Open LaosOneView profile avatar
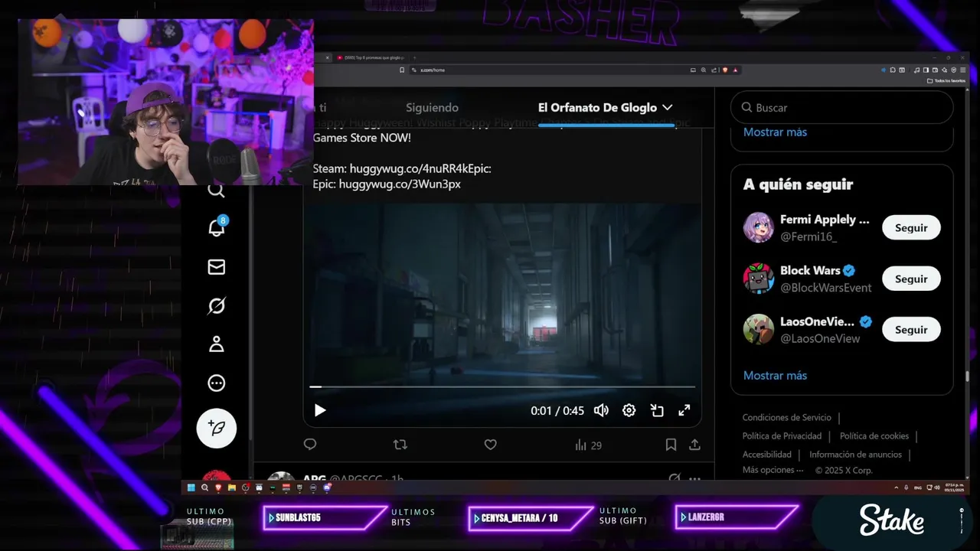Image resolution: width=980 pixels, height=551 pixels. 758,329
